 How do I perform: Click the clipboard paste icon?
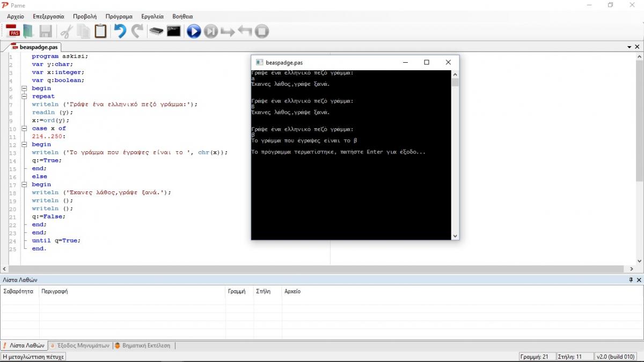pyautogui.click(x=100, y=31)
